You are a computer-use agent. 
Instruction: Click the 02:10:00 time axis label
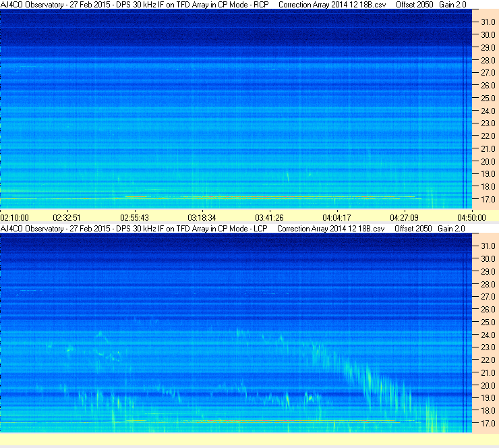[15, 218]
